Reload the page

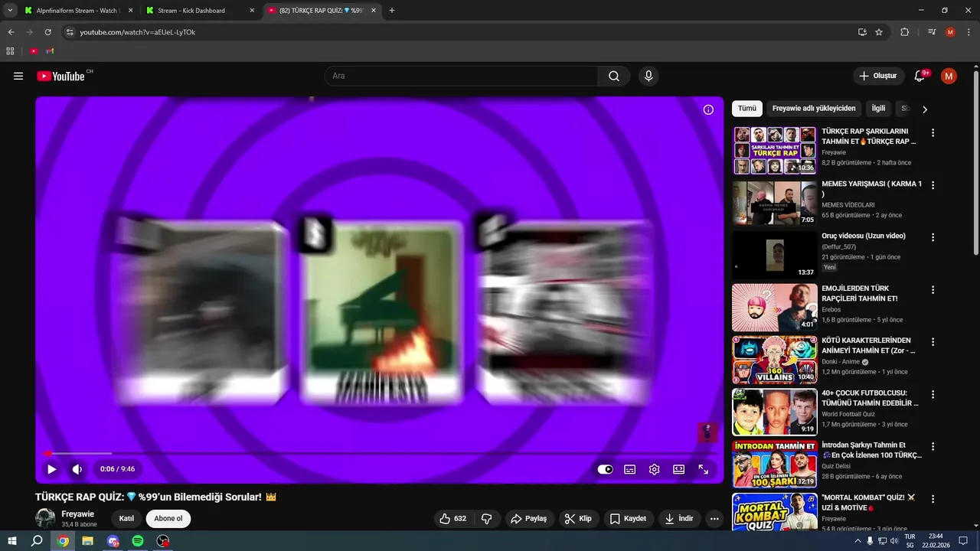pos(47,32)
